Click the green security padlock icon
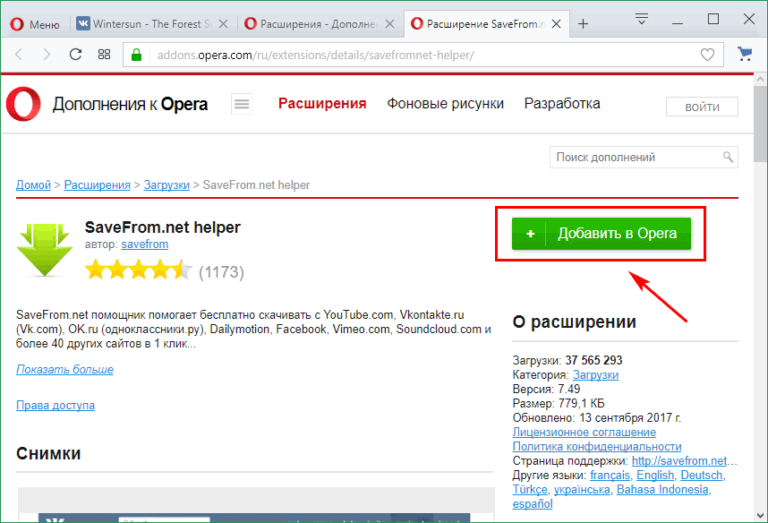This screenshot has height=523, width=768. coord(136,55)
